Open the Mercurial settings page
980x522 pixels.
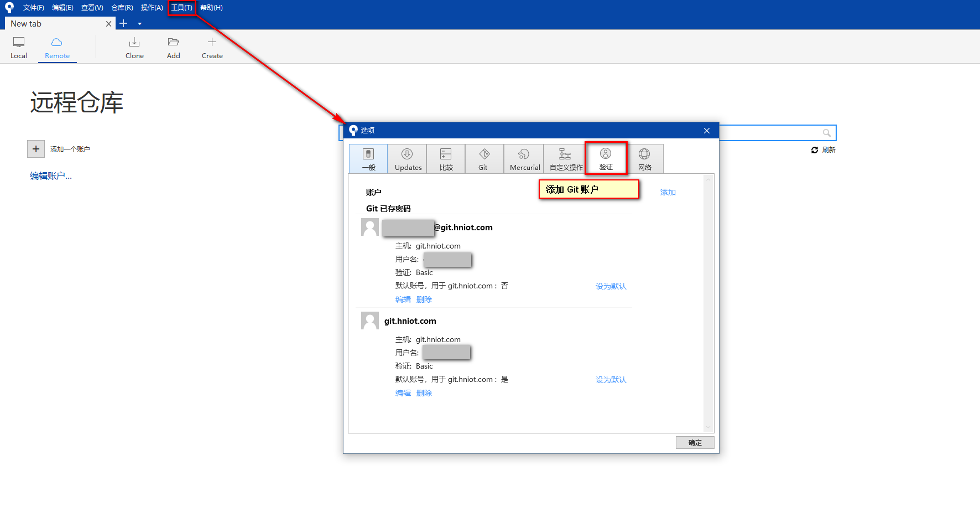tap(523, 159)
